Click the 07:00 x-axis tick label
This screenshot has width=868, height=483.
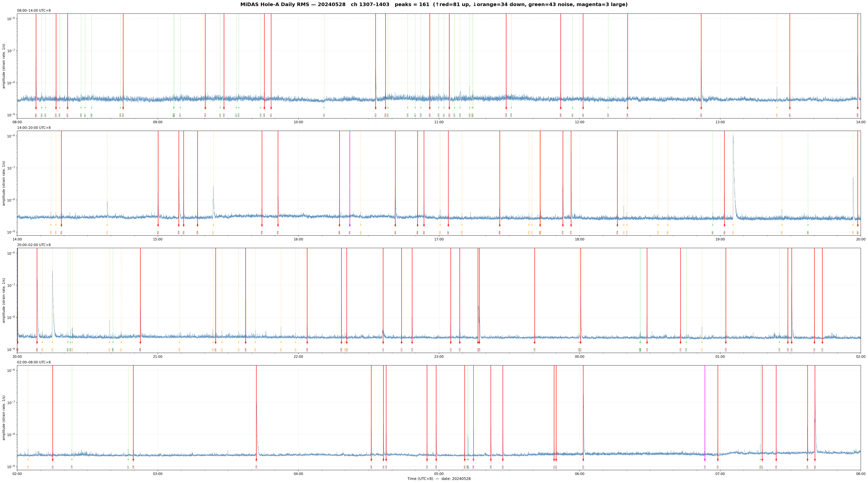pos(720,474)
